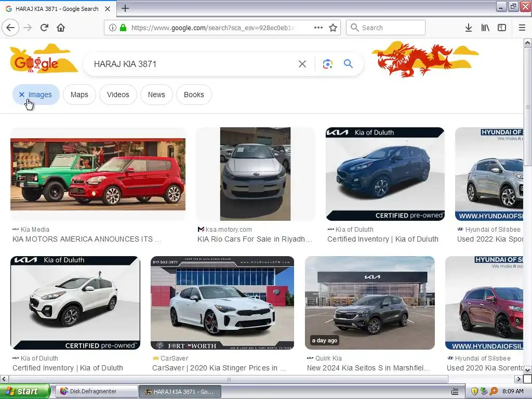
Task: Open the security shield tray icon
Action: [474, 392]
